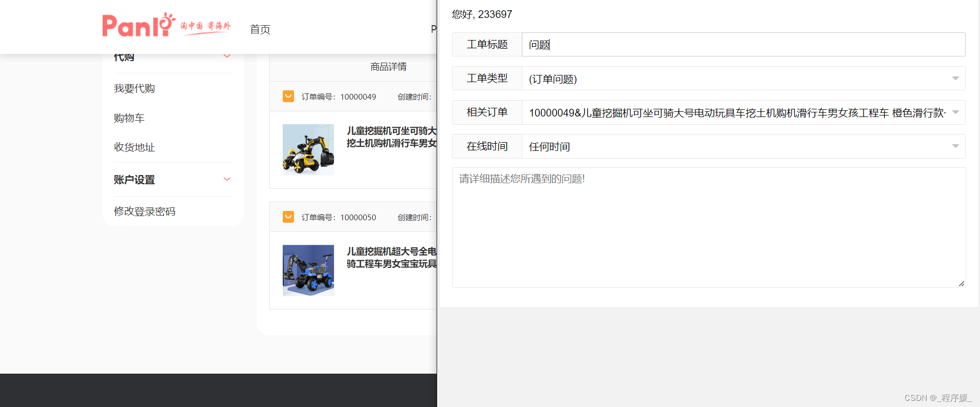Image resolution: width=980 pixels, height=407 pixels.
Task: Select order number 10000049 text
Action: pyautogui.click(x=358, y=96)
